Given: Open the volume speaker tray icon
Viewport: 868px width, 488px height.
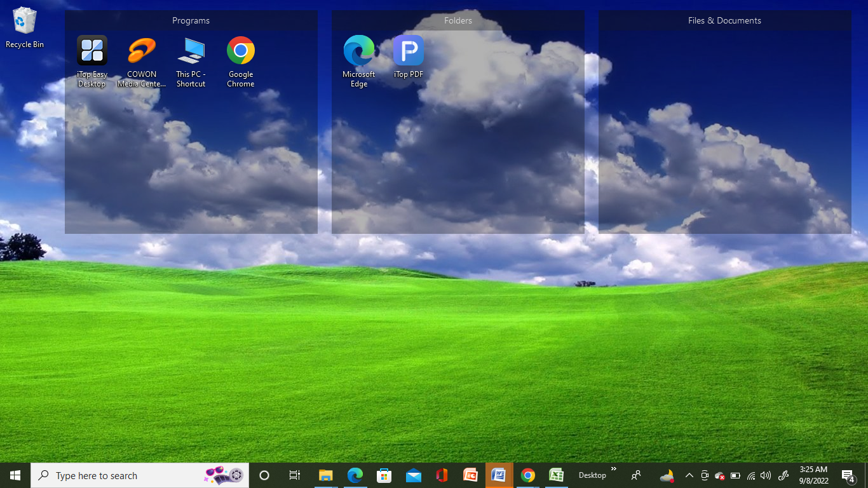Looking at the screenshot, I should [x=766, y=475].
